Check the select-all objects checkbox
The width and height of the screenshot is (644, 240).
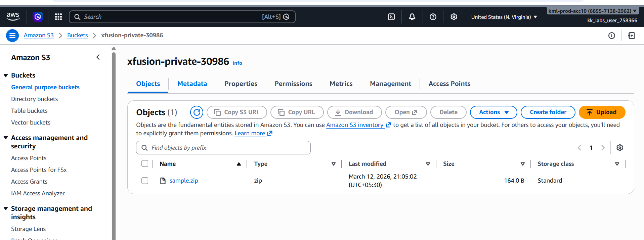tap(145, 163)
